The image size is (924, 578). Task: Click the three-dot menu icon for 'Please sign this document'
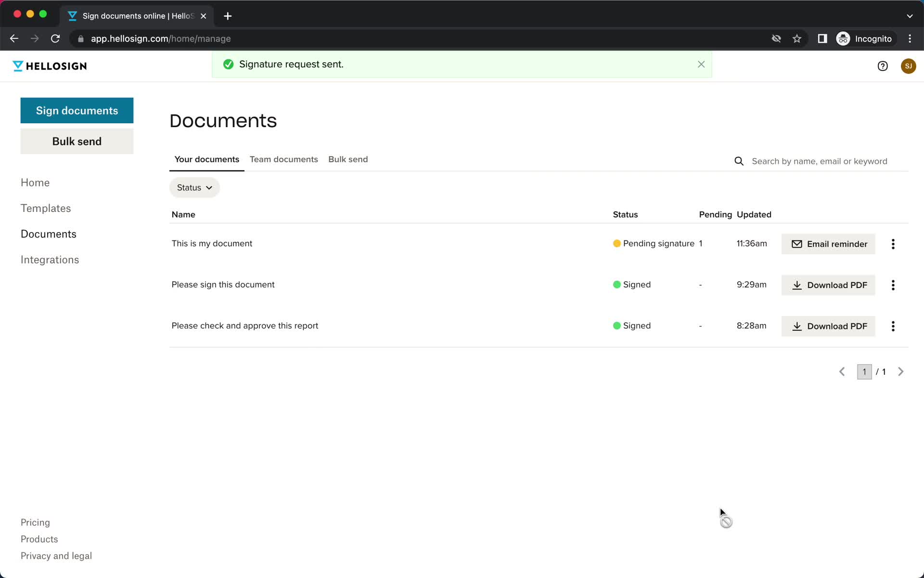click(x=893, y=284)
